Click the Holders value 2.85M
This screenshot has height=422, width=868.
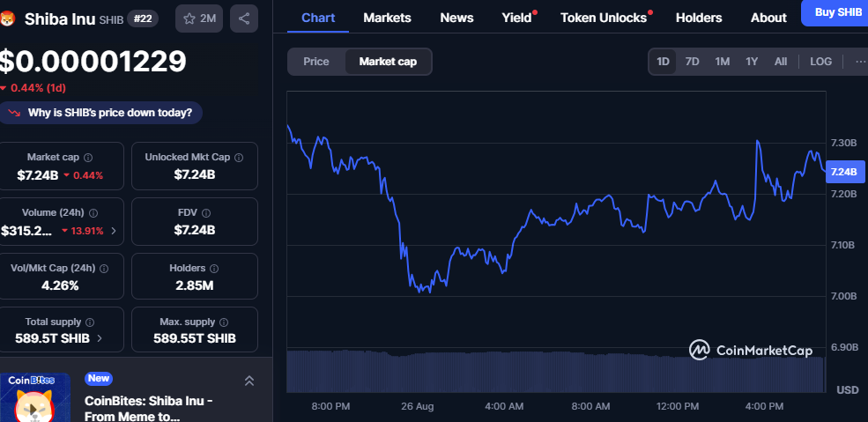point(194,285)
